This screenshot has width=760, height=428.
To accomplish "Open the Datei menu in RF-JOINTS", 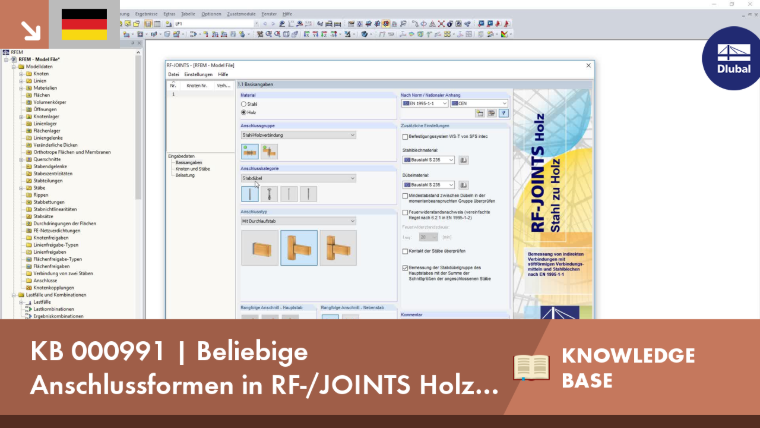I will tap(174, 75).
